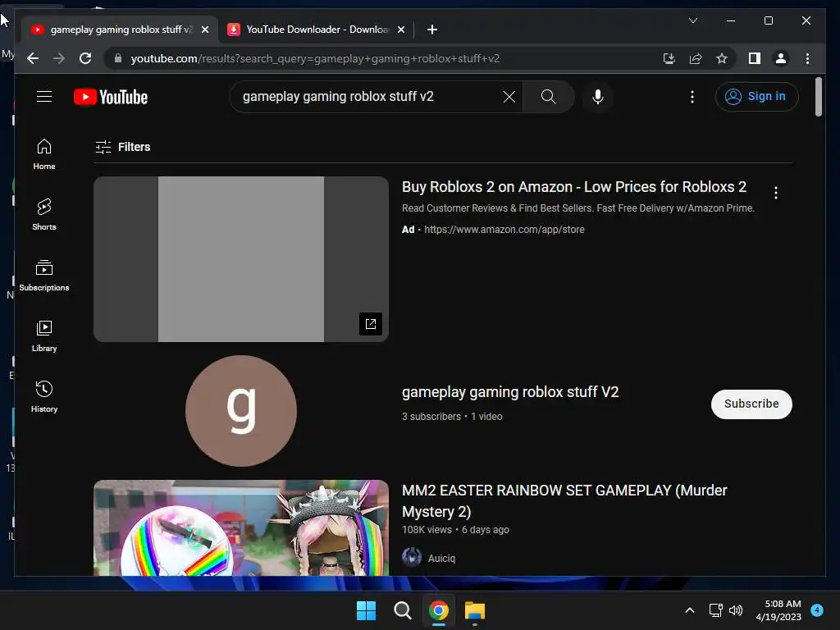Open the search Filters panel
The width and height of the screenshot is (840, 630).
[x=123, y=147]
